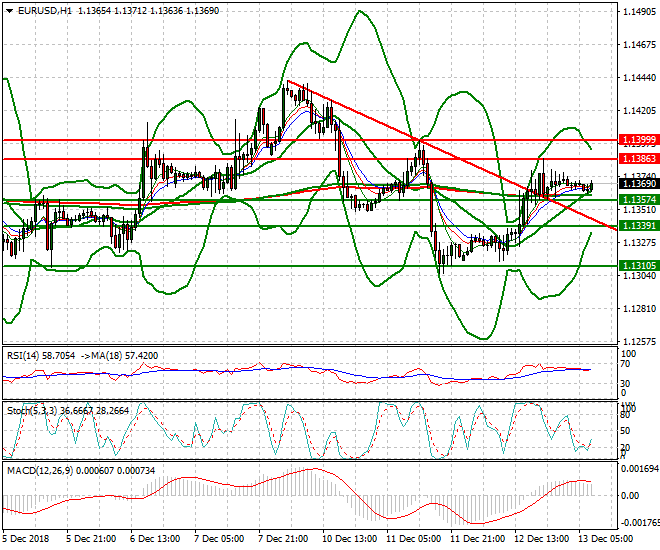Click the triangle arrow beside EURUSD,H1 title
Screen dimensions: 660x550
[8, 10]
